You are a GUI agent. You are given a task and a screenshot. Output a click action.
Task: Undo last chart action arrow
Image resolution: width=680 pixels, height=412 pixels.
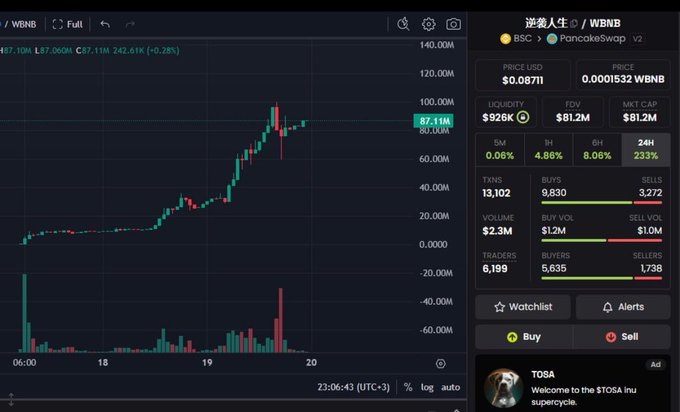pos(105,24)
